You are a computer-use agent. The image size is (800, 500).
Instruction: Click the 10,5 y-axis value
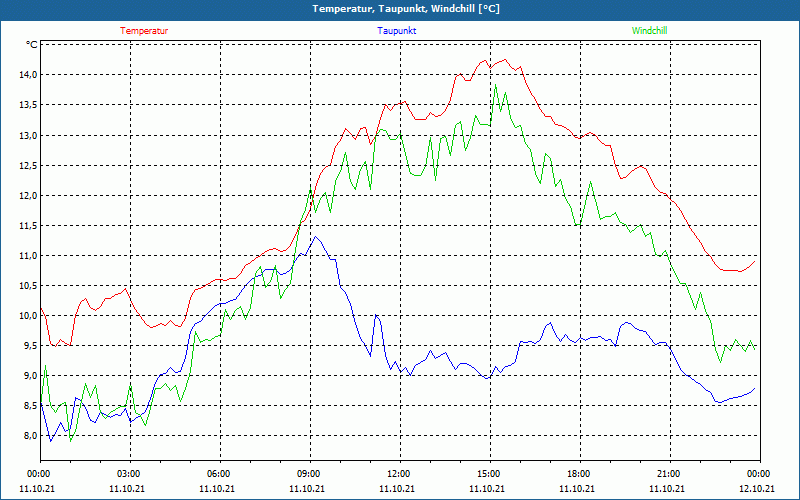coord(29,286)
